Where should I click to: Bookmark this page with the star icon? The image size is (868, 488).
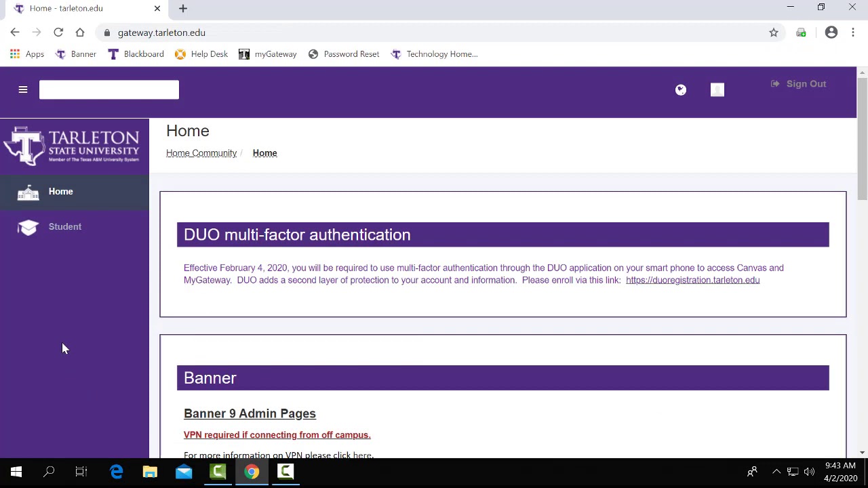coord(774,33)
